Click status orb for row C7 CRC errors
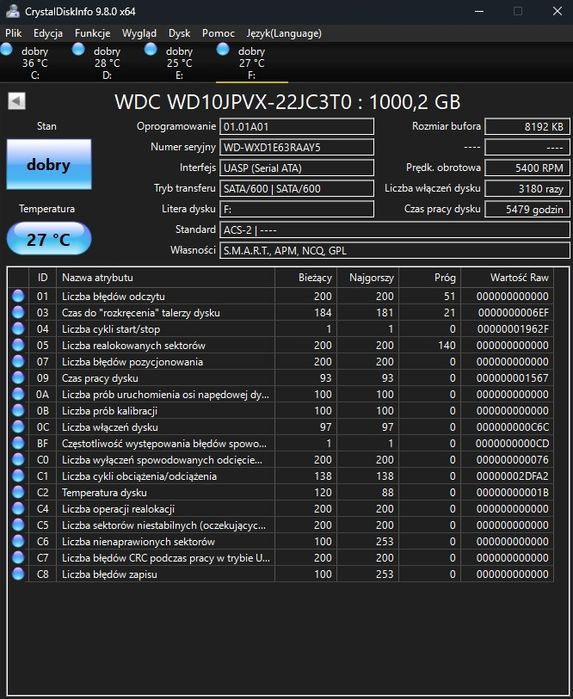573x699 pixels. [x=18, y=558]
